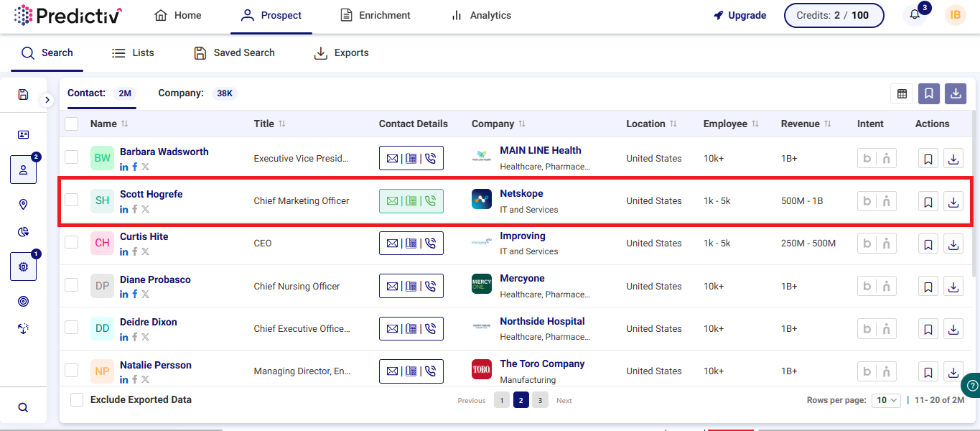980x431 pixels.
Task: Open Barbara Wadsworth's LinkedIn icon
Action: pos(124,167)
